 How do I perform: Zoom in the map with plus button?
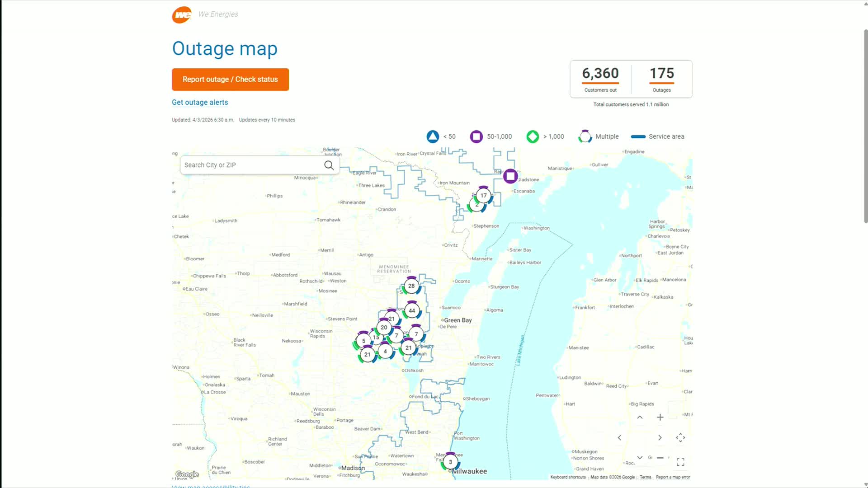[660, 417]
